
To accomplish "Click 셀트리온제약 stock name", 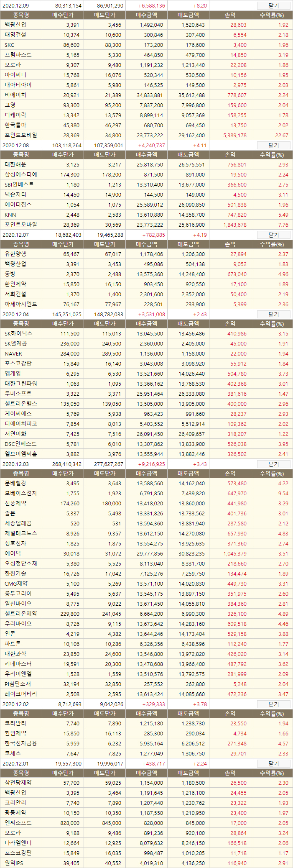I will (20, 614).
